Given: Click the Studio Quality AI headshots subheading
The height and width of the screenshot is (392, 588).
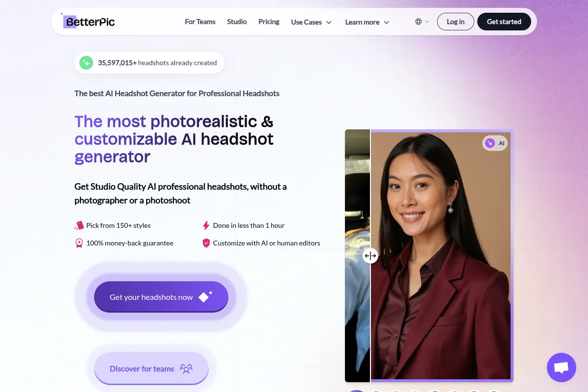Looking at the screenshot, I should (x=181, y=194).
